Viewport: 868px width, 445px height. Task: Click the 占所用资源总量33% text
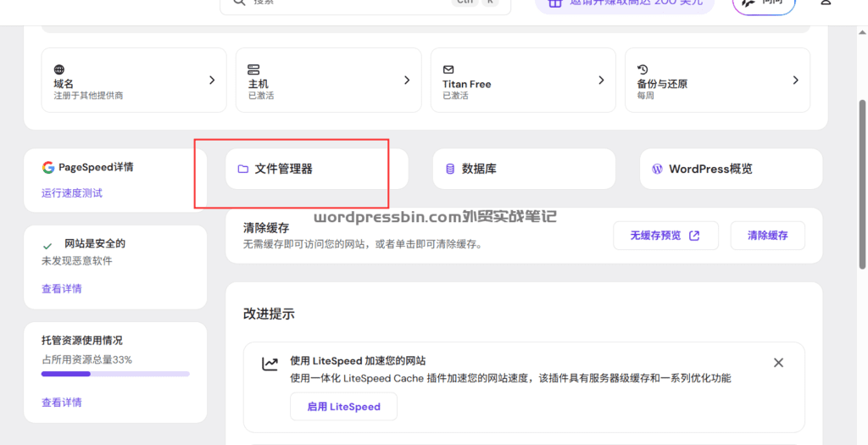tap(87, 359)
